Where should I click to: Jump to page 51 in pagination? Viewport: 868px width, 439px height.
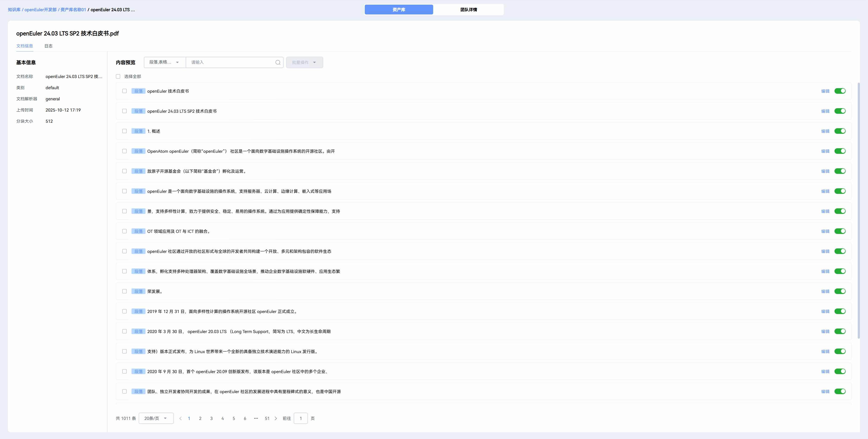(267, 419)
